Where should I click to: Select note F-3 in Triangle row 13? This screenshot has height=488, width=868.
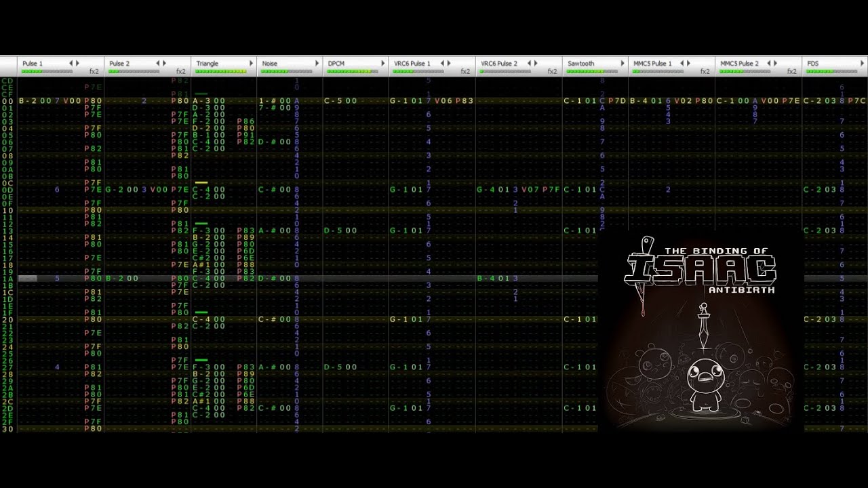click(200, 230)
